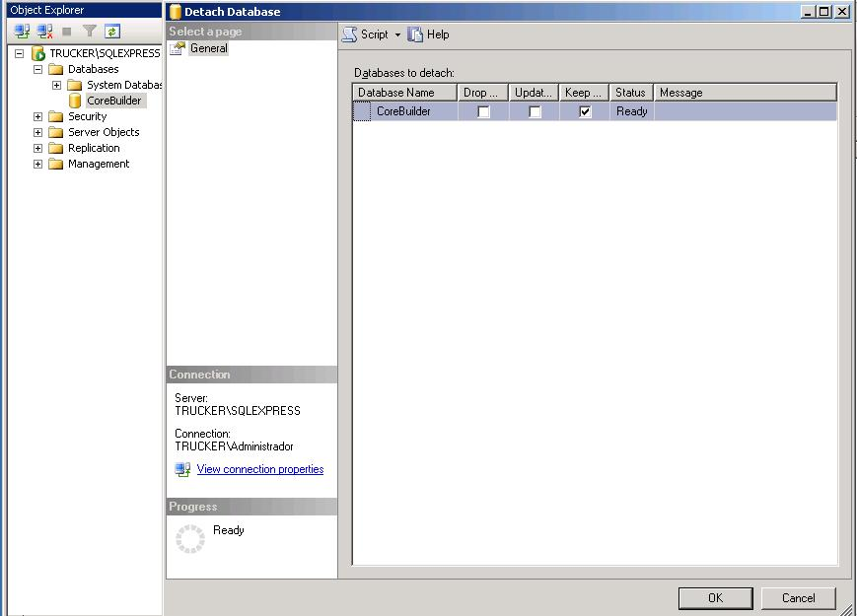This screenshot has height=616, width=857.
Task: Select the Security tree label
Action: pyautogui.click(x=88, y=117)
